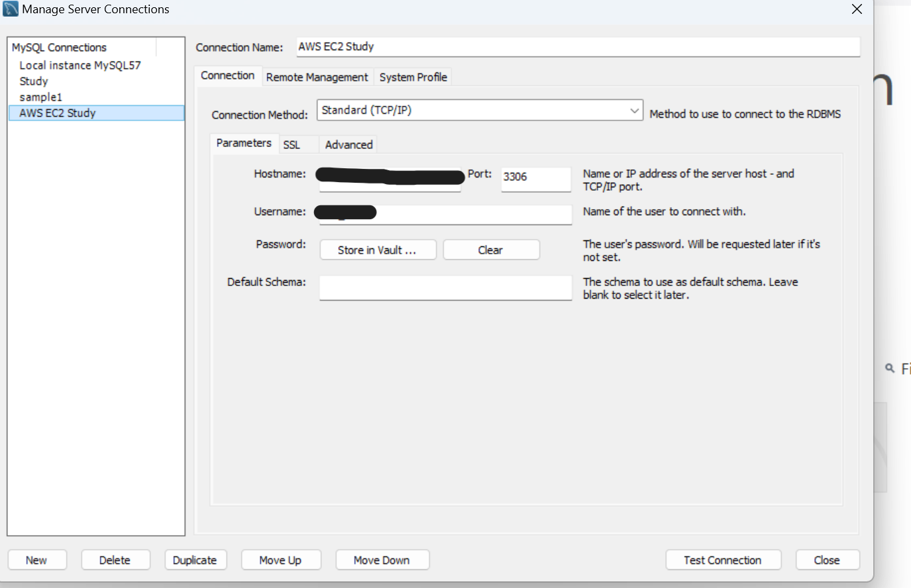Click the MySQL Connections list header

click(x=83, y=48)
